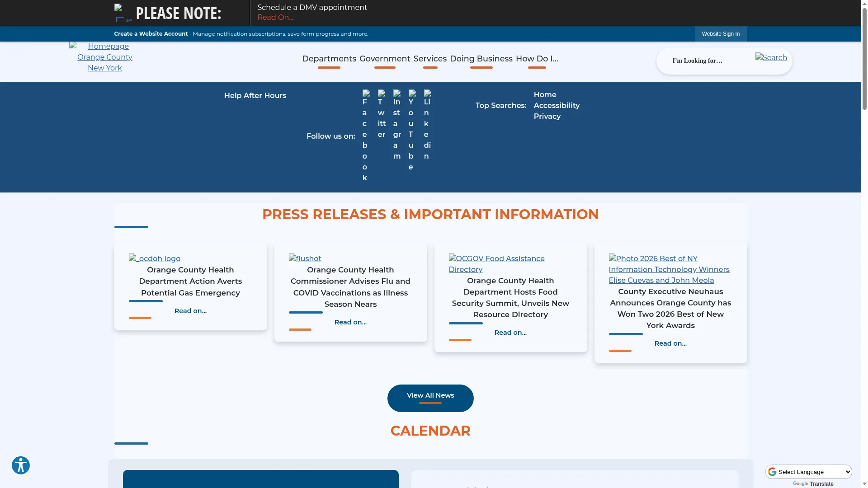Click the Orange County homepage logo
Image resolution: width=868 pixels, height=488 pixels.
[x=105, y=57]
